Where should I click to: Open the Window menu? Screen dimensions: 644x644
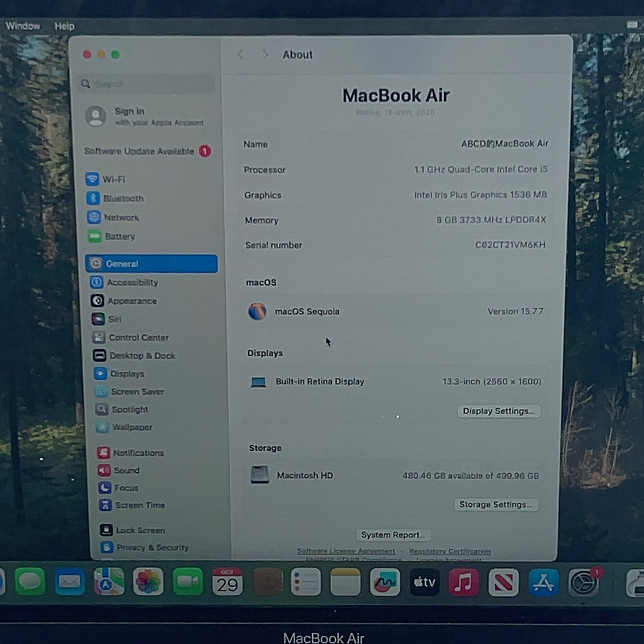click(23, 26)
